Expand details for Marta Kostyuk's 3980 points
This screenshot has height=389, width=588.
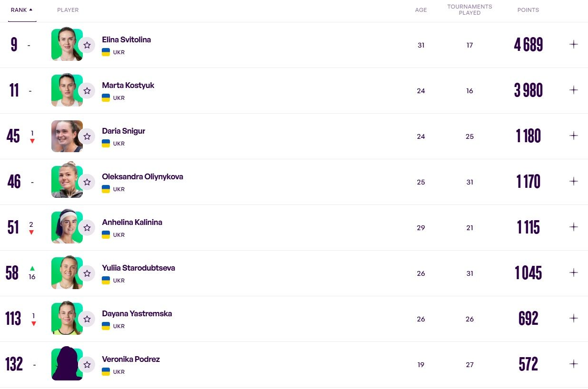[x=574, y=90]
